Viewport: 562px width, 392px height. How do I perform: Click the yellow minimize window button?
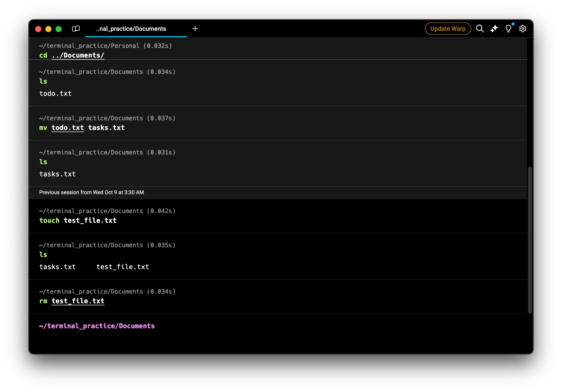coord(48,29)
